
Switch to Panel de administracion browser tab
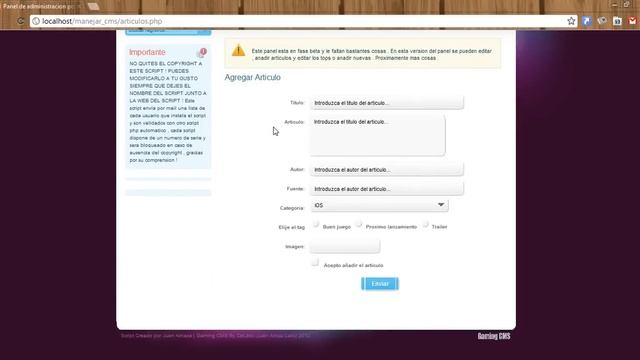click(x=41, y=7)
